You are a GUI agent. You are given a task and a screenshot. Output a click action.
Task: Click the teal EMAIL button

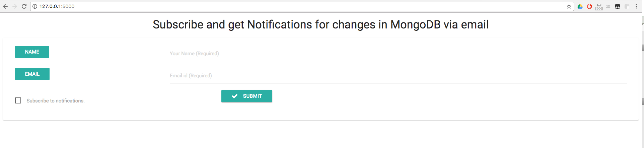pyautogui.click(x=32, y=74)
